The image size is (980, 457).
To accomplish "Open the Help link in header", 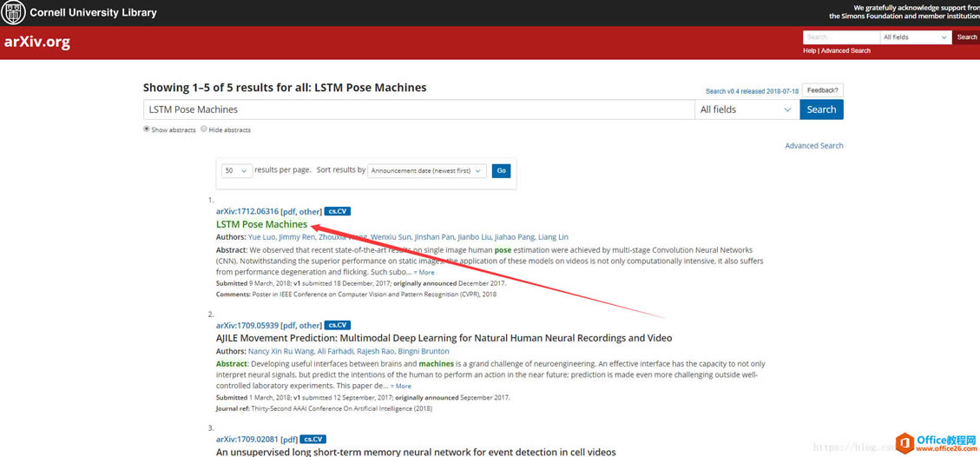I will (x=809, y=50).
